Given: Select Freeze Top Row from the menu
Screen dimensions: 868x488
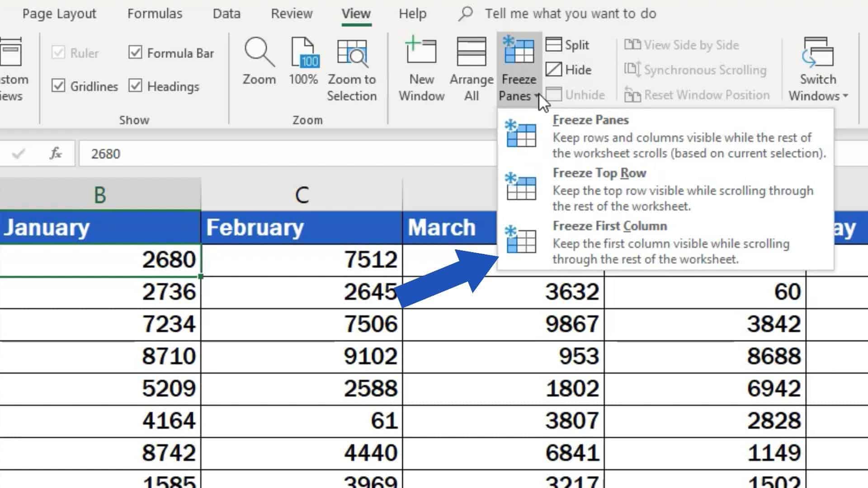Looking at the screenshot, I should (599, 173).
